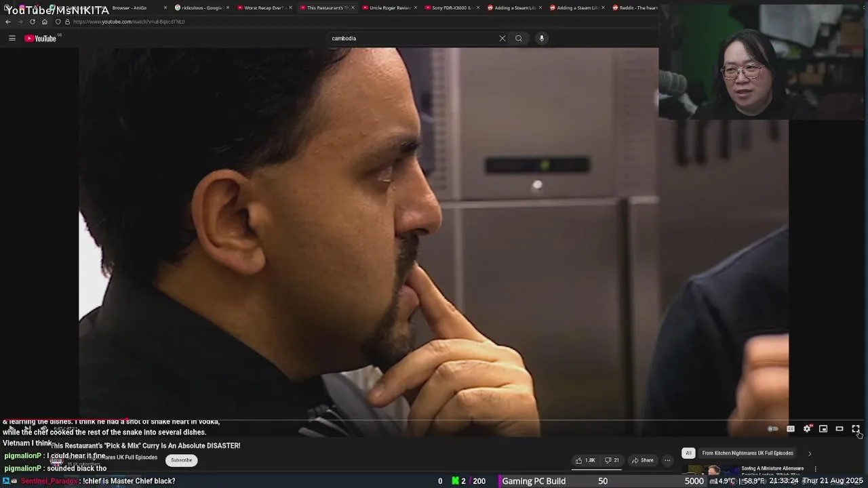The height and width of the screenshot is (488, 868).
Task: Reload the page with refresh icon
Action: pyautogui.click(x=32, y=22)
